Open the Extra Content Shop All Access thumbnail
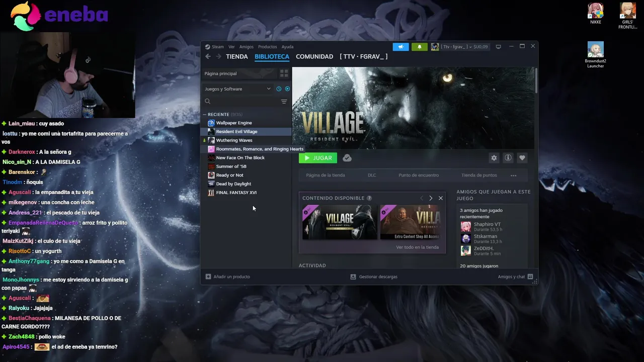The image size is (644, 362). [411, 222]
